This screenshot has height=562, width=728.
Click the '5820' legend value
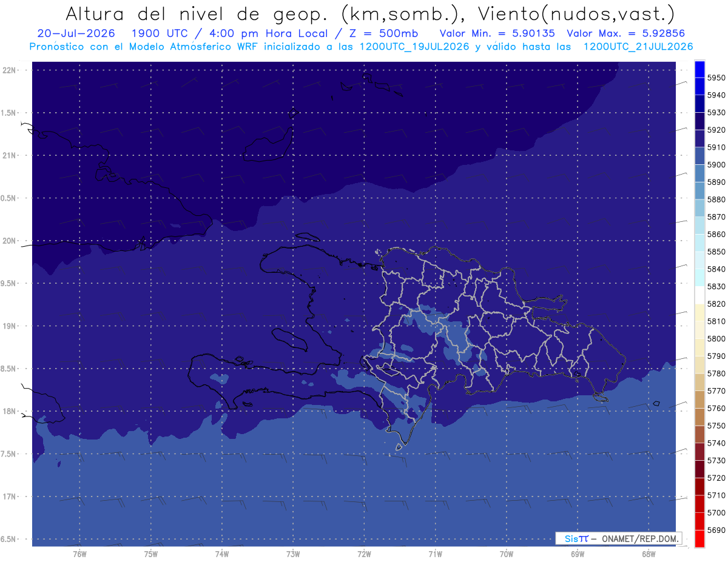(x=716, y=304)
